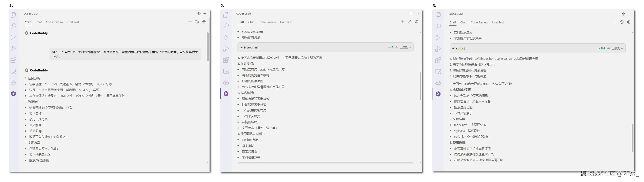Open Source Control icon in window 1

[x=14, y=37]
